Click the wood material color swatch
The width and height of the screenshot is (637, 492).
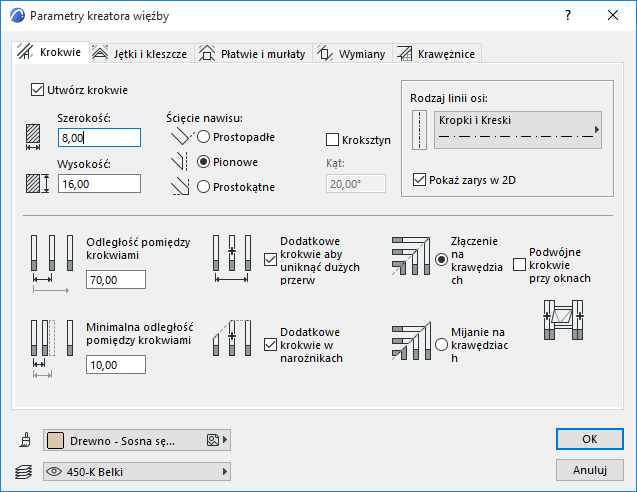(x=56, y=439)
